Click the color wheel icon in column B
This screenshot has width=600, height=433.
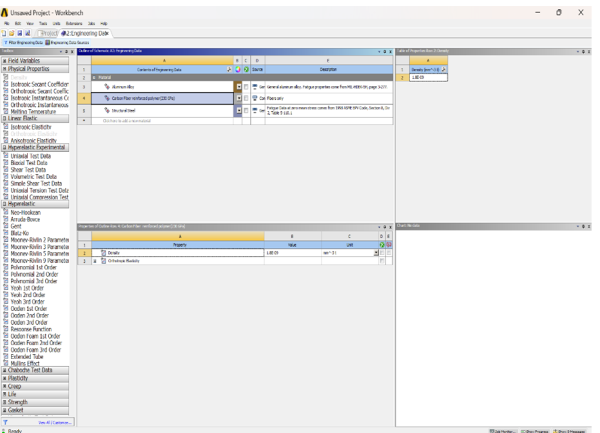pos(238,69)
